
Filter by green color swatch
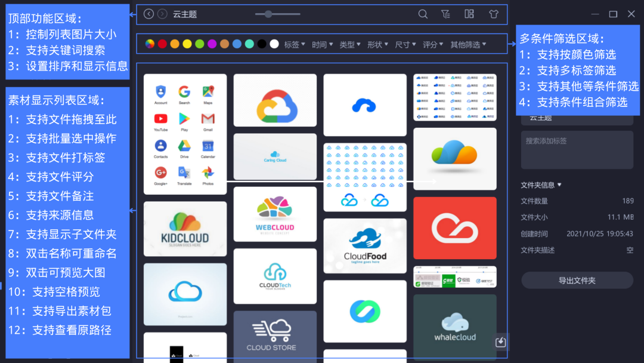click(200, 44)
